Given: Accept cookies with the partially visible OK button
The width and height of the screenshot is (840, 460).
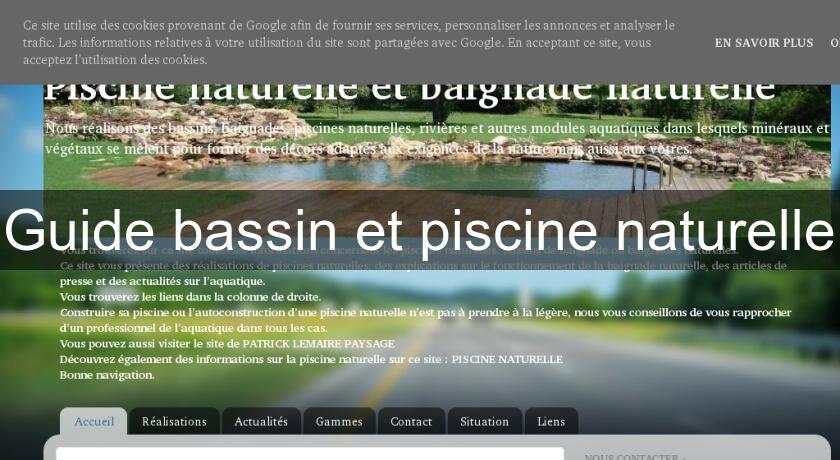Looking at the screenshot, I should [x=834, y=43].
